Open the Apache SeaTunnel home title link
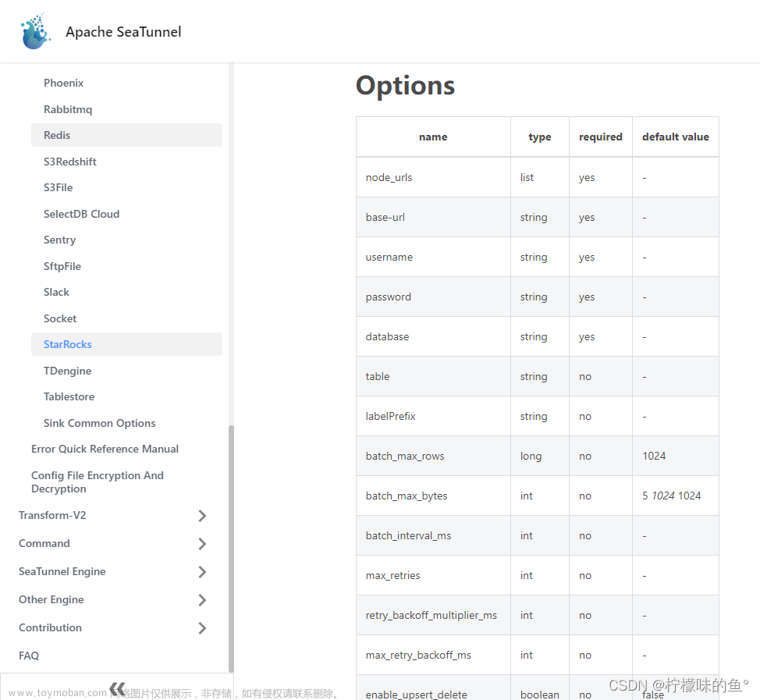760x700 pixels. point(123,32)
